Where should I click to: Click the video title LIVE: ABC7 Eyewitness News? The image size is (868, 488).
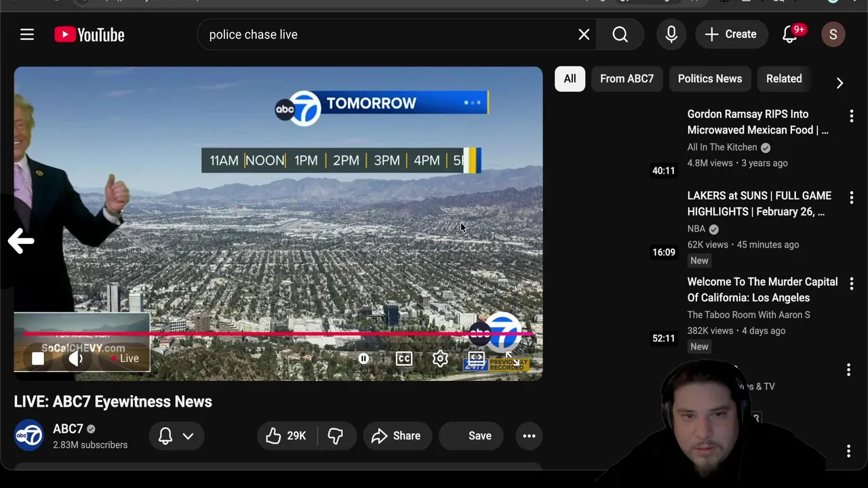(113, 401)
